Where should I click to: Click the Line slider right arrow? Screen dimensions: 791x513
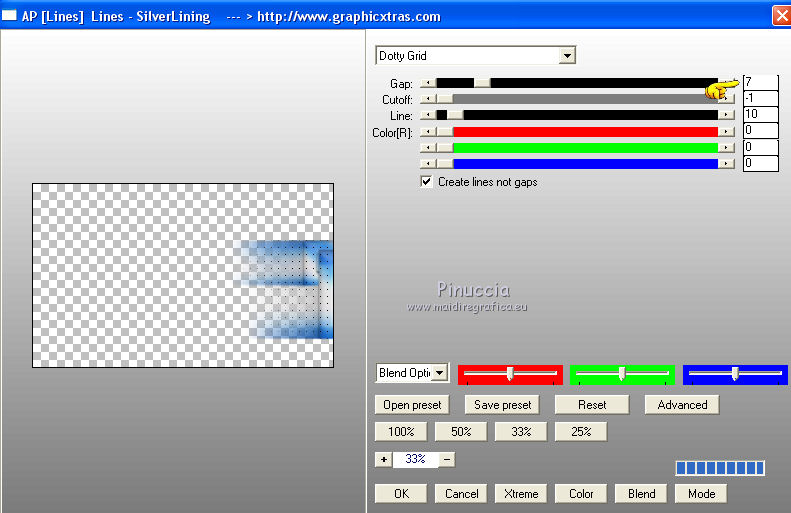(x=726, y=115)
